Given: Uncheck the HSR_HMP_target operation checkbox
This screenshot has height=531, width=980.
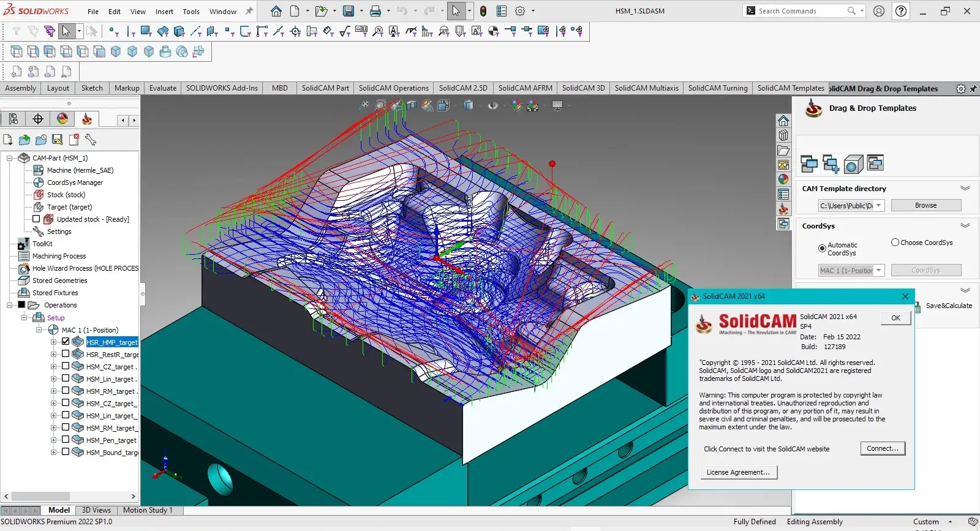Looking at the screenshot, I should (x=66, y=341).
